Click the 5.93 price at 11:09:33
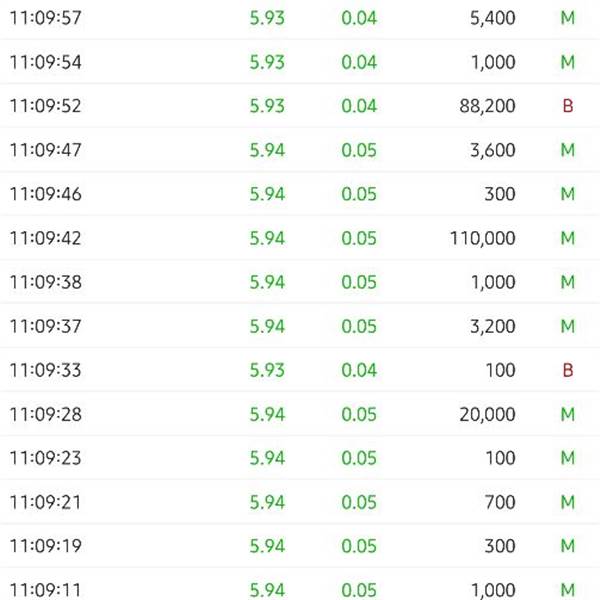Screen dimensions: 600x600 coord(267,370)
